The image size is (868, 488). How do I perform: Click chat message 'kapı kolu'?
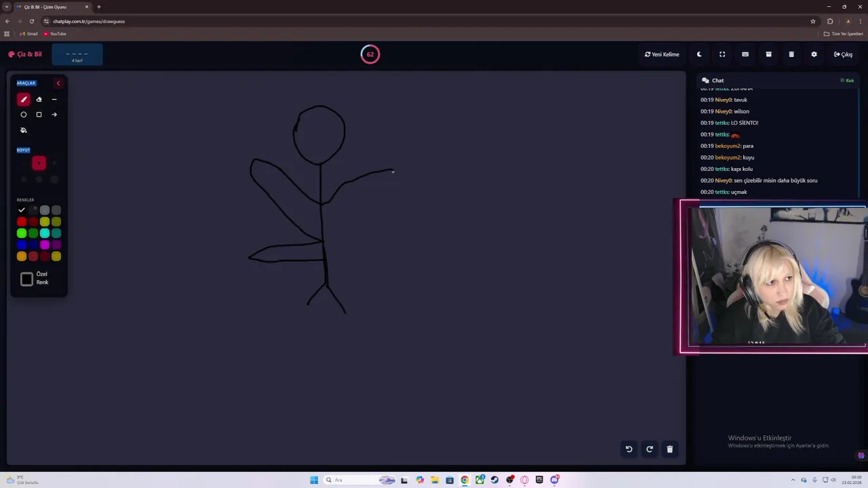(741, 169)
